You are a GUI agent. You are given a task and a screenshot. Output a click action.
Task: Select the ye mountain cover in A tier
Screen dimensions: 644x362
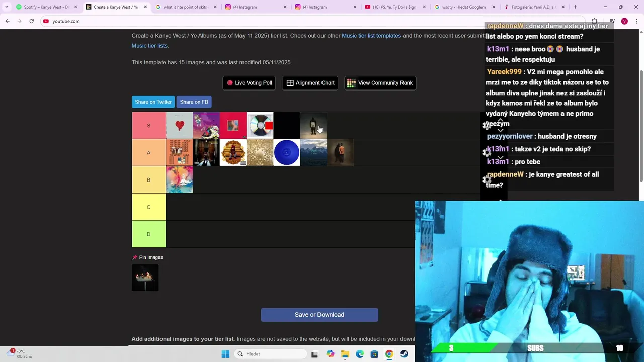pos(313,152)
